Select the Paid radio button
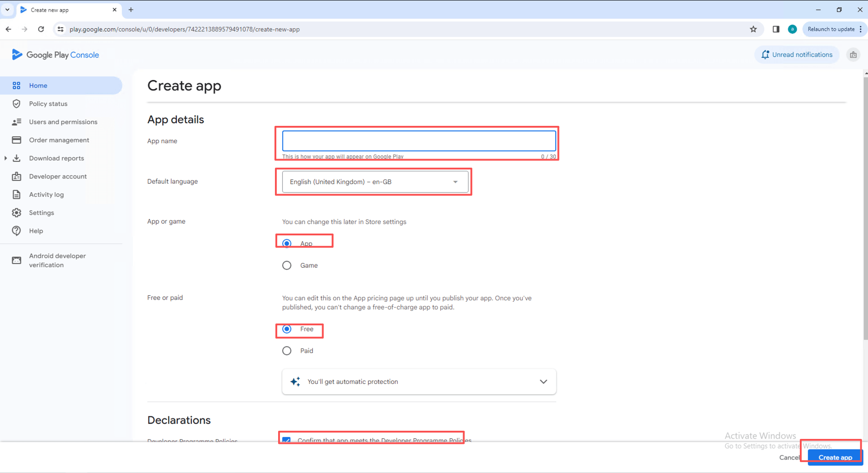Screen dimensions: 868x473 click(287, 351)
